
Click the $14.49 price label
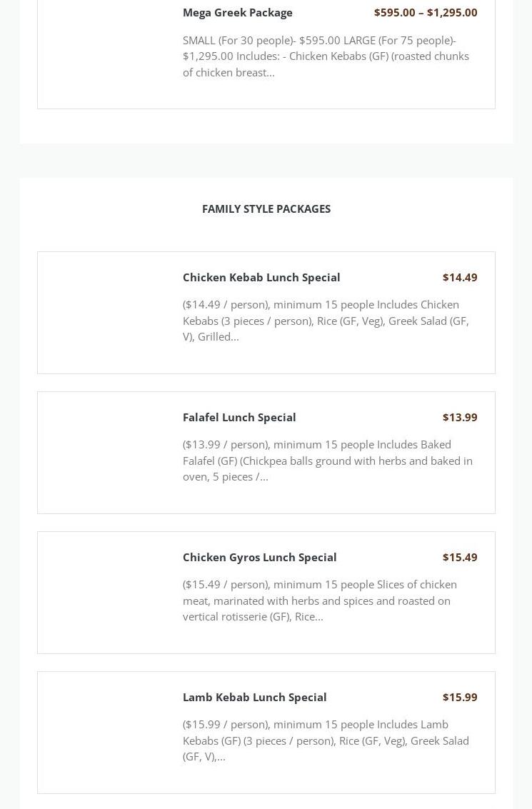click(460, 278)
